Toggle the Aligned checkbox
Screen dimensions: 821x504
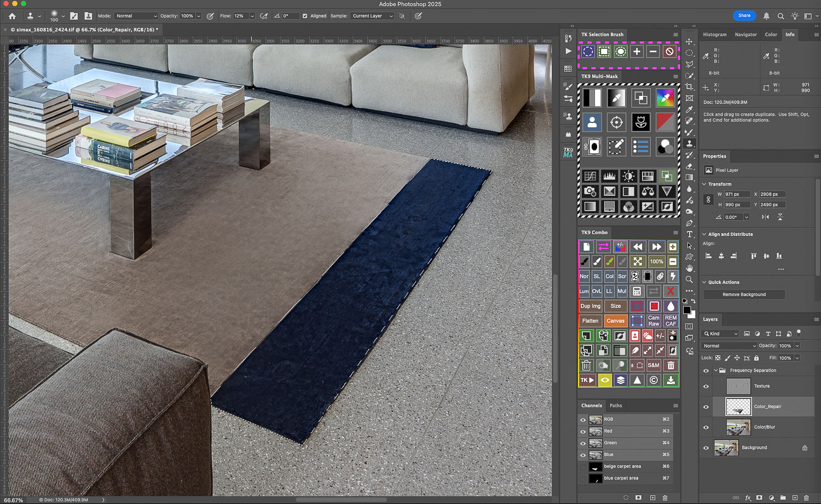(305, 16)
